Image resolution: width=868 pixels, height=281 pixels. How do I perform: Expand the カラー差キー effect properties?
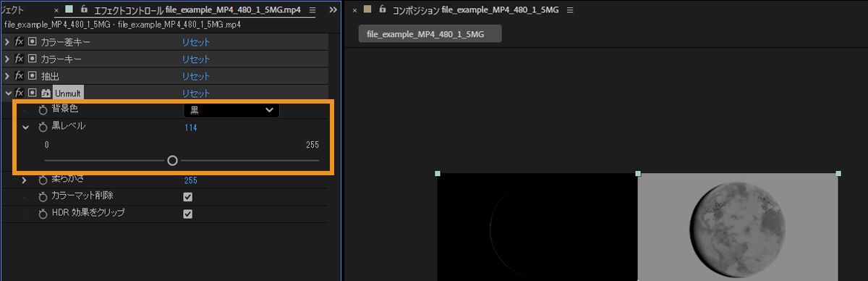click(7, 42)
